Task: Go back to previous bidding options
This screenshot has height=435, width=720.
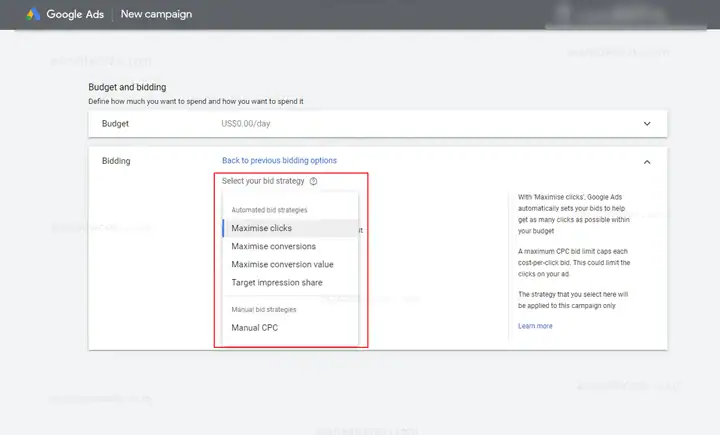Action: point(279,160)
